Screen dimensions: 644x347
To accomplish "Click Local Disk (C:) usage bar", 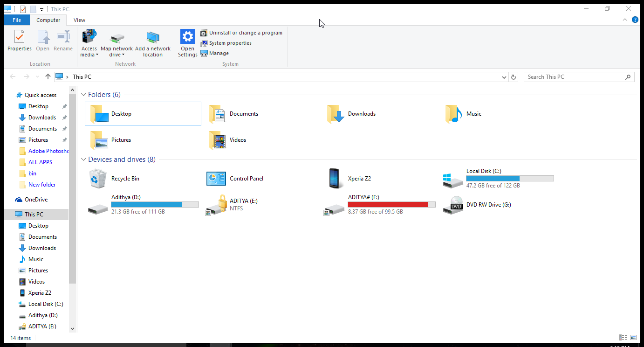I will [x=510, y=179].
